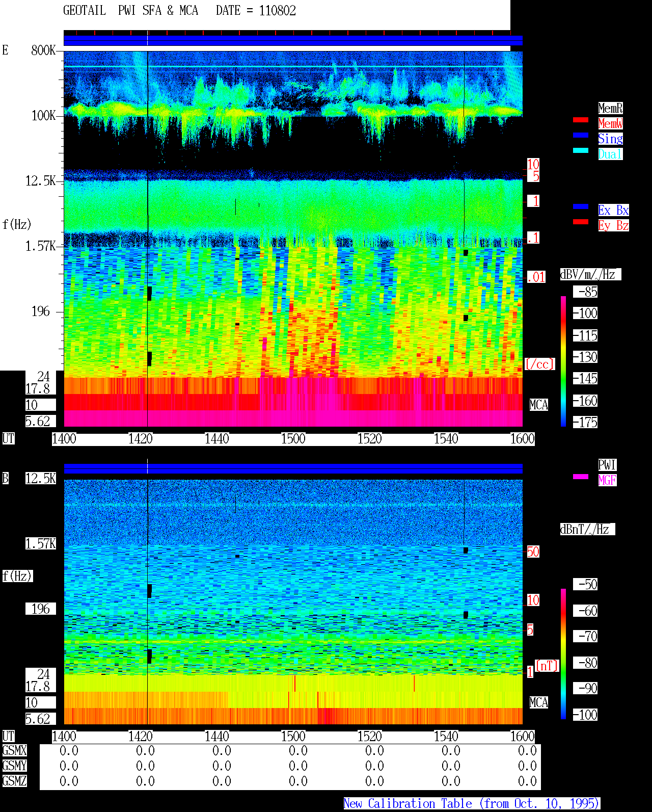The height and width of the screenshot is (812, 652).
Task: Click the GSMX row label
Action: click(14, 750)
